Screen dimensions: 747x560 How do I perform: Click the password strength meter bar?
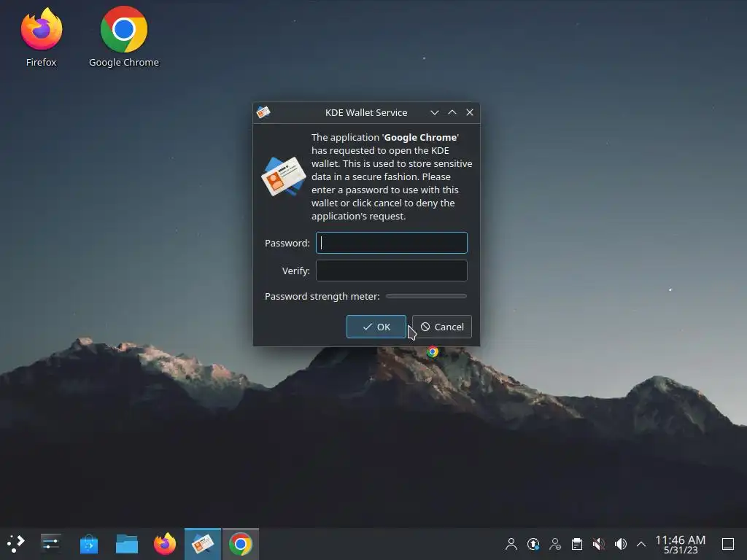(x=426, y=296)
